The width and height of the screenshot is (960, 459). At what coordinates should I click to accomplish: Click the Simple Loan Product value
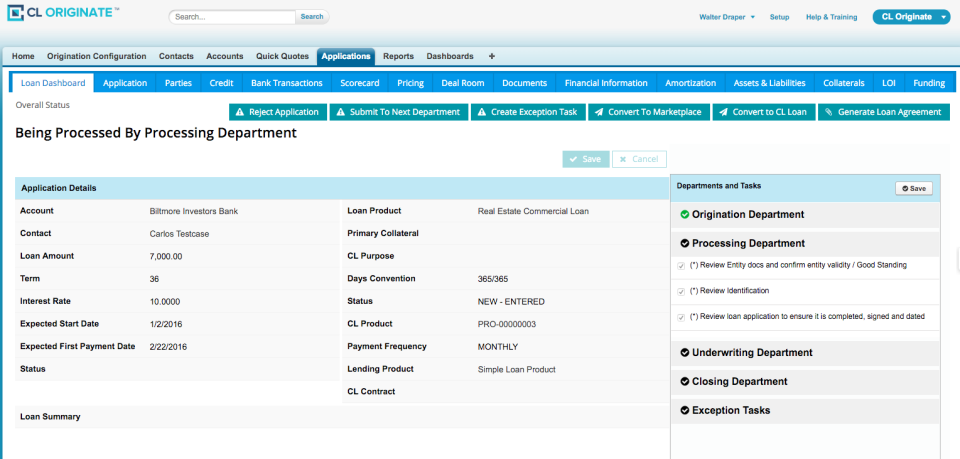(517, 370)
